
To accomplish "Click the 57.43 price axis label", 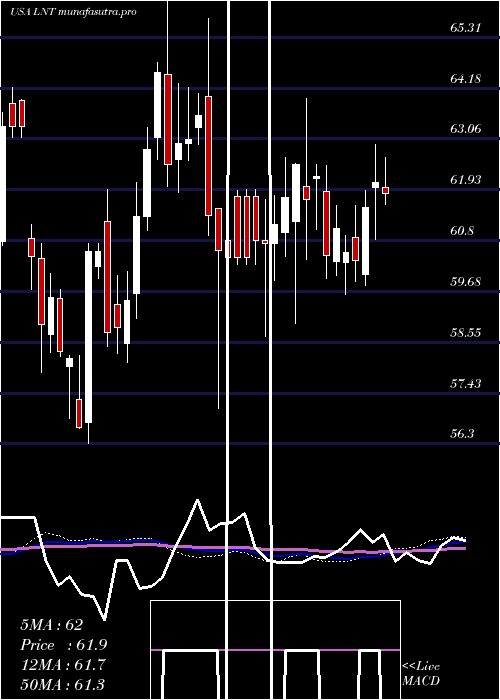I will tap(466, 383).
